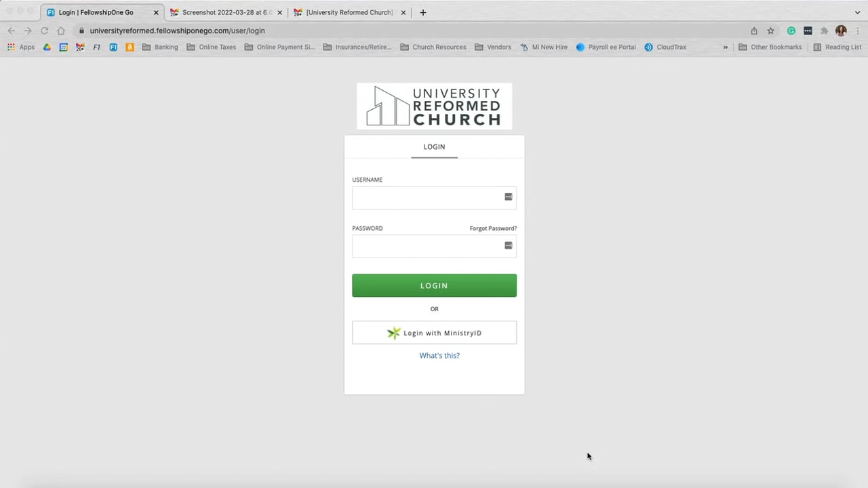Open the Amazon bookmark
Screen dimensions: 868x488
(130, 47)
